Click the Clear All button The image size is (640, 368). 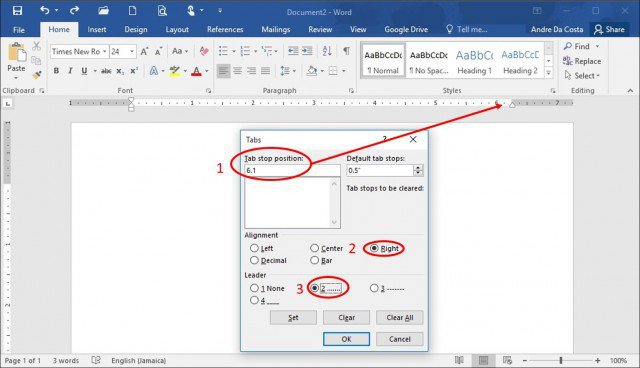400,317
